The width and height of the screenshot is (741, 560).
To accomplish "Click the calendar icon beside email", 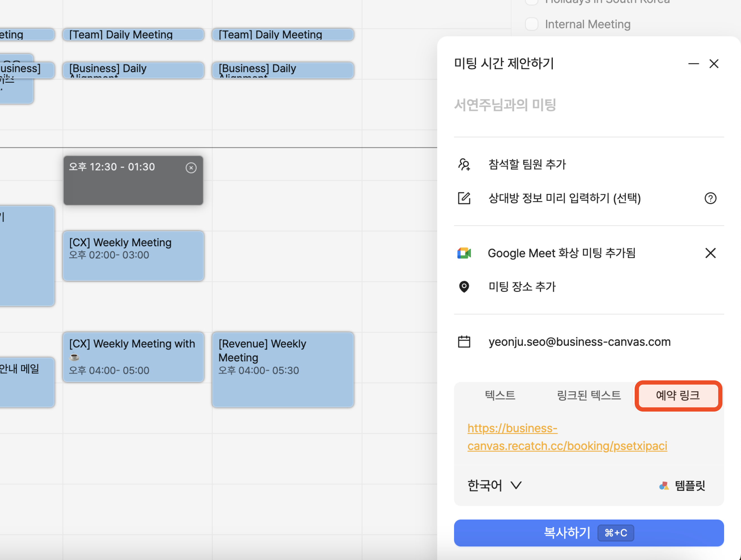I will pyautogui.click(x=464, y=342).
